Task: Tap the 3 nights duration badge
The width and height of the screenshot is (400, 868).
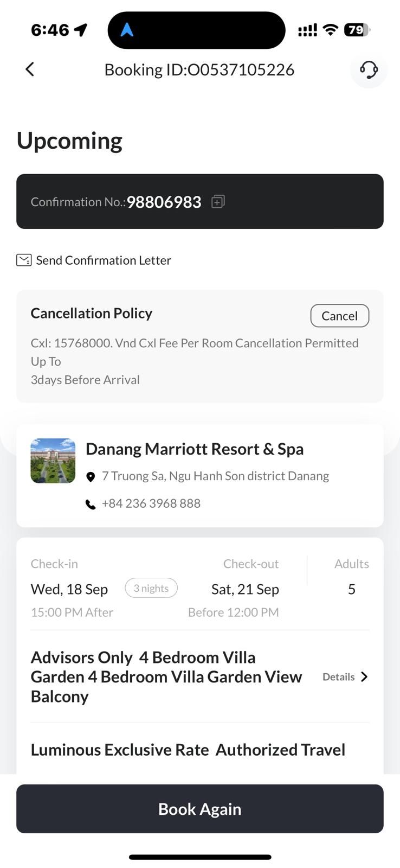Action: point(151,589)
